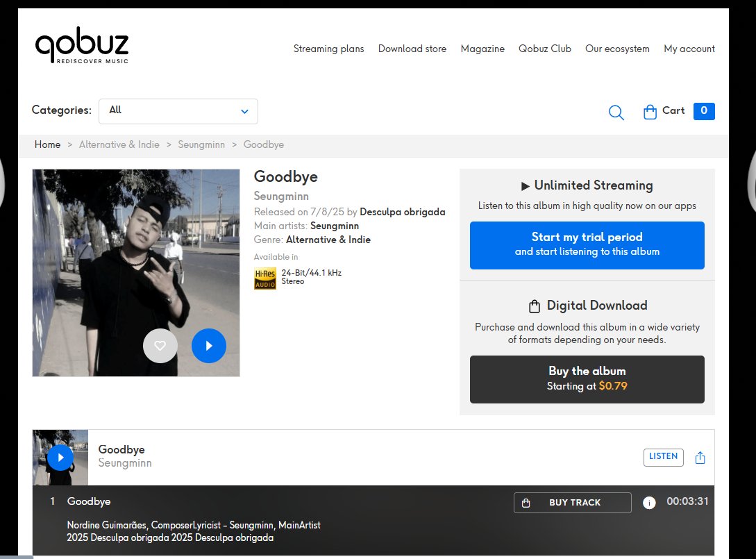Click the Nordine Guimarães credits line
The image size is (756, 559).
(194, 525)
